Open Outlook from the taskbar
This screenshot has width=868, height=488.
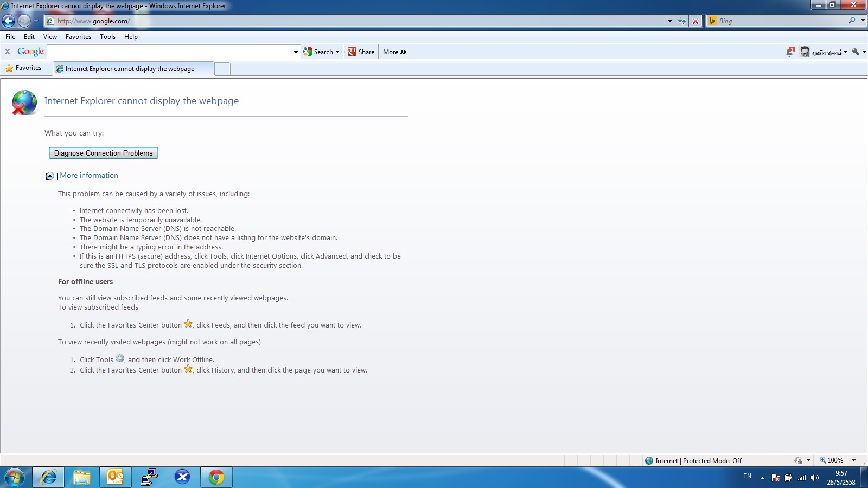[x=116, y=478]
